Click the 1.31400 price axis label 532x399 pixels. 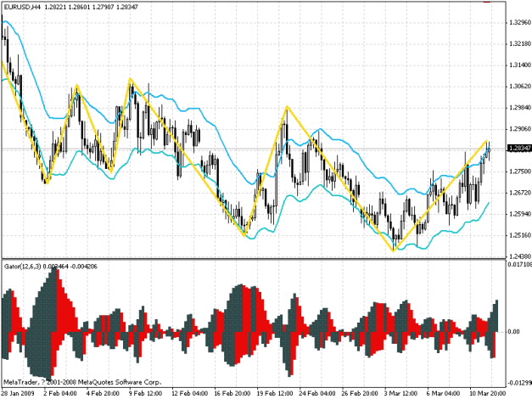pyautogui.click(x=520, y=65)
